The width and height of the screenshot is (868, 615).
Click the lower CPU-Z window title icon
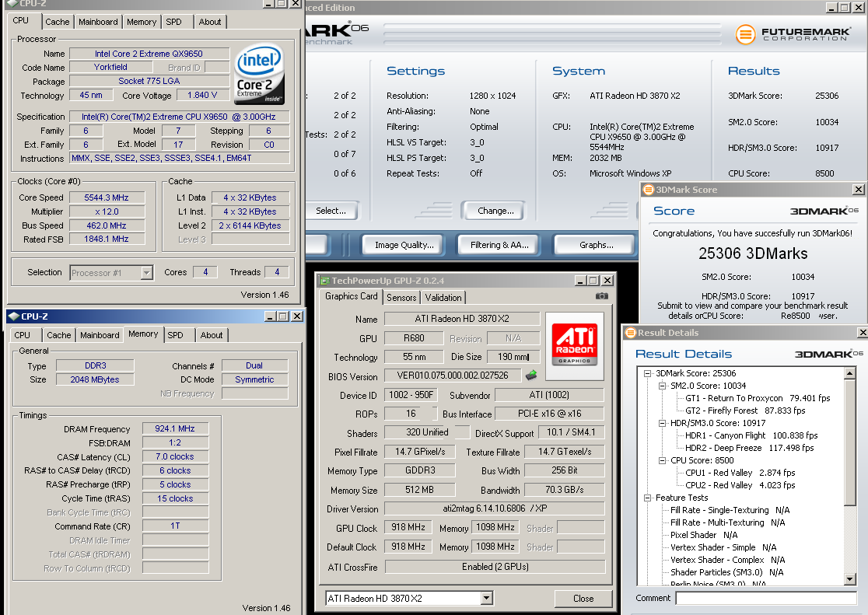tap(14, 316)
